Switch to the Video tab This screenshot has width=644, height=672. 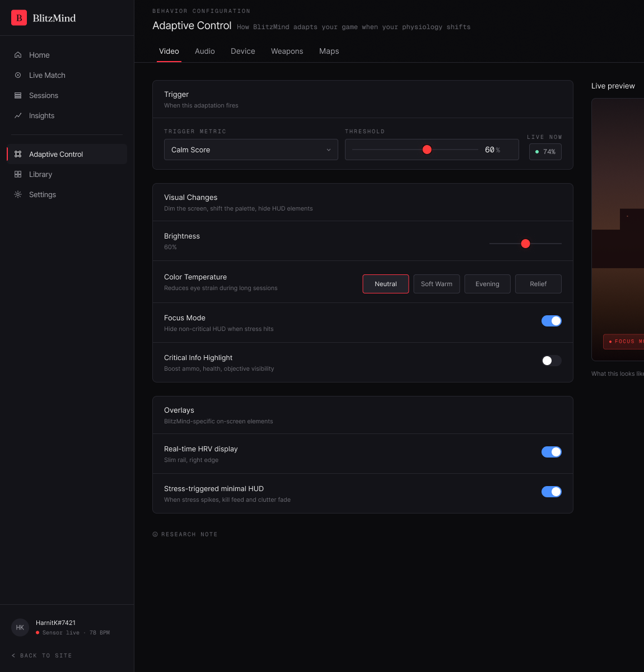coord(169,51)
